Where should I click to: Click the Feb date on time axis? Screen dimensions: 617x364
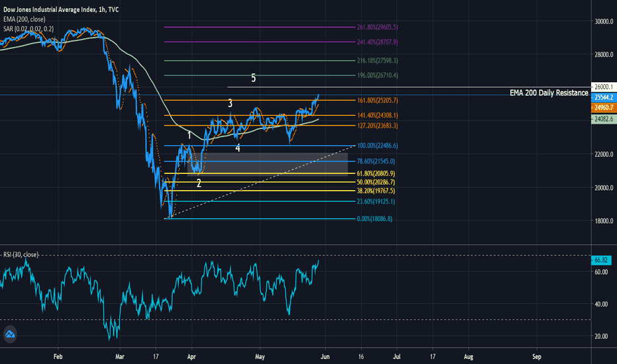[x=58, y=357]
